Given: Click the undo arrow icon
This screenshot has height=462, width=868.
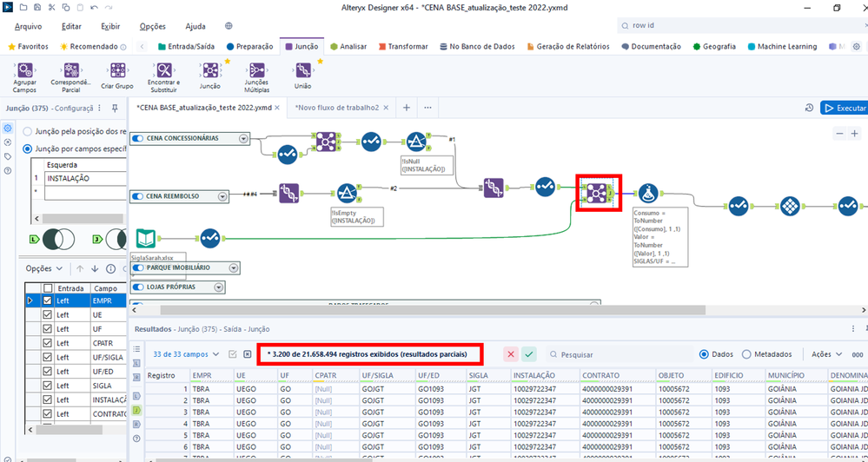Looking at the screenshot, I should coord(94,8).
